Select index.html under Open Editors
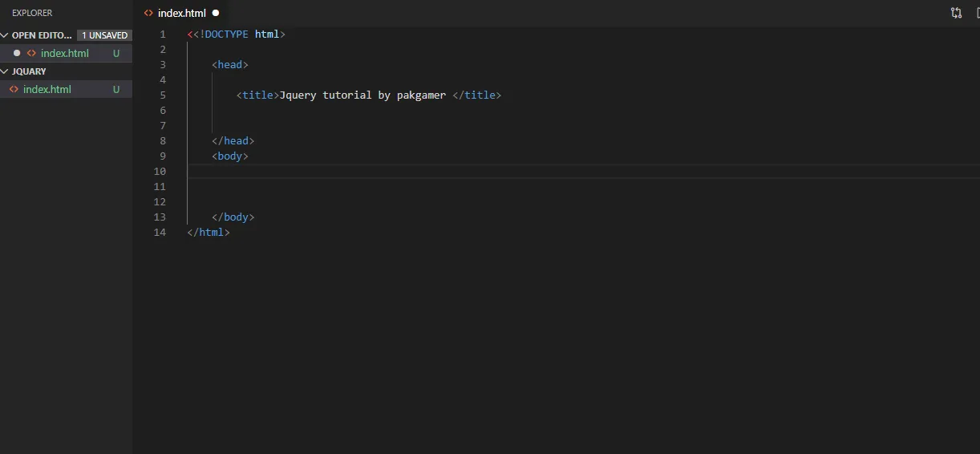 pyautogui.click(x=66, y=53)
